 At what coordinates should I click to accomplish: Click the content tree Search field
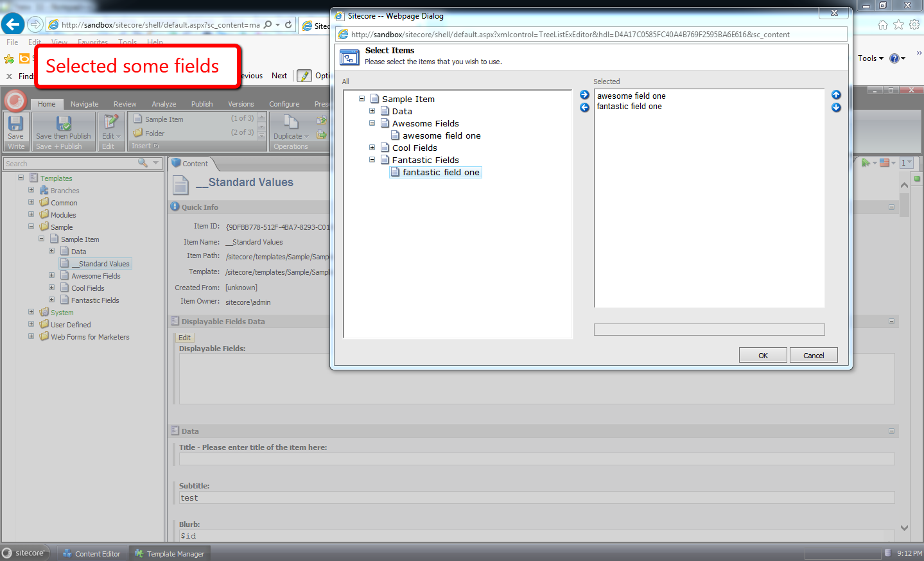[x=71, y=164]
